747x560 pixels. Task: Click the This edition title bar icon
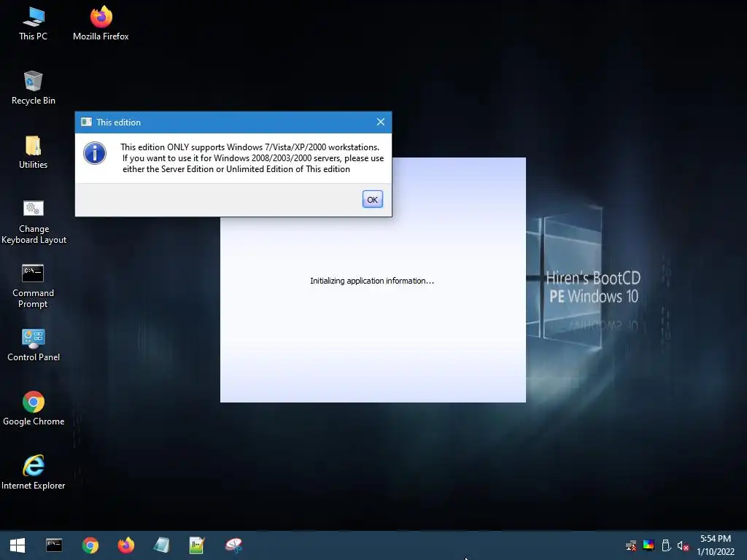click(86, 122)
